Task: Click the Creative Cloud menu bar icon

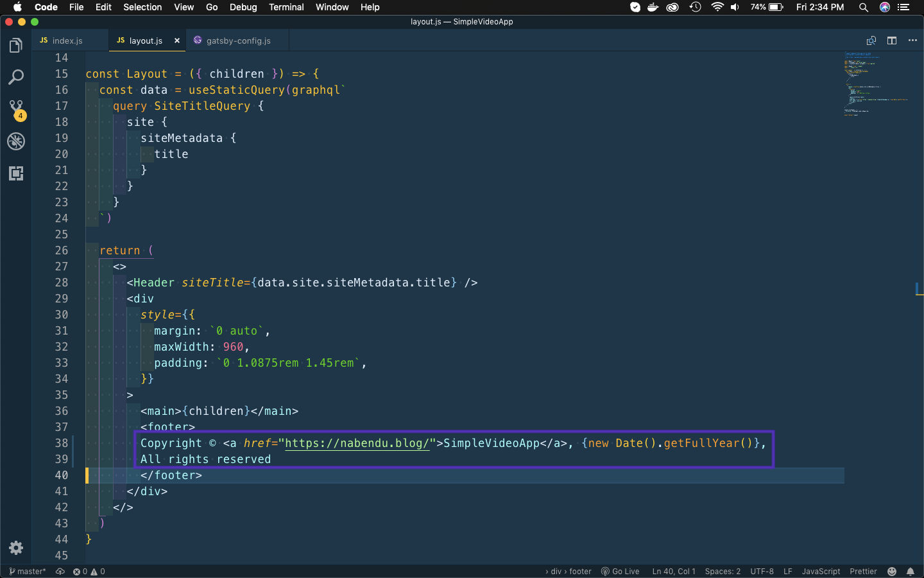Action: pyautogui.click(x=672, y=7)
